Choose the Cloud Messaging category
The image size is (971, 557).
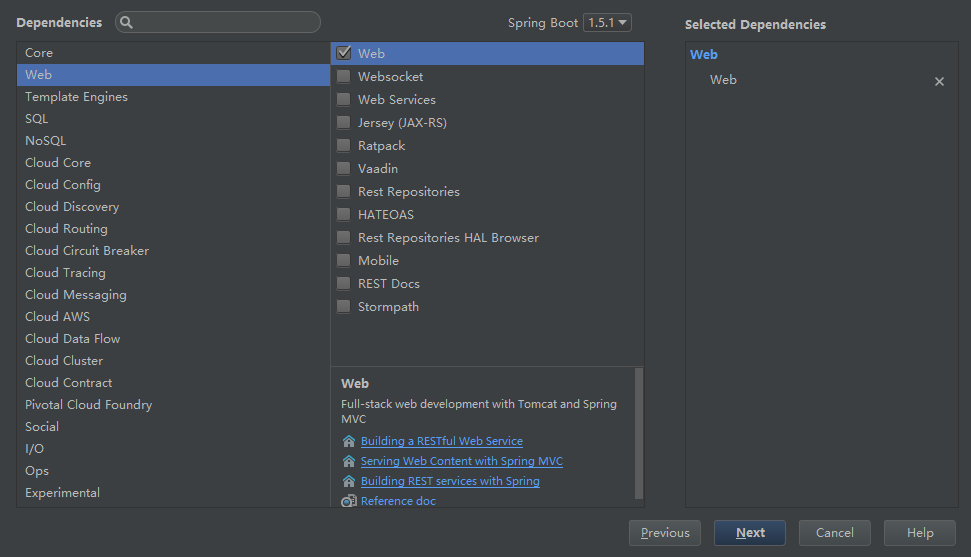pos(173,294)
